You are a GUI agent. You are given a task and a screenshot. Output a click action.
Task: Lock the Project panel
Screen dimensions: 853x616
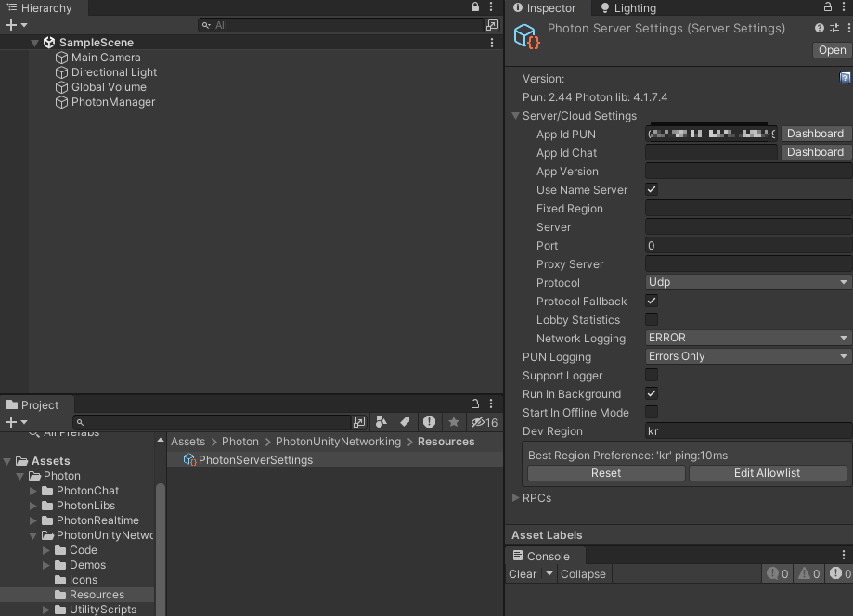point(475,404)
